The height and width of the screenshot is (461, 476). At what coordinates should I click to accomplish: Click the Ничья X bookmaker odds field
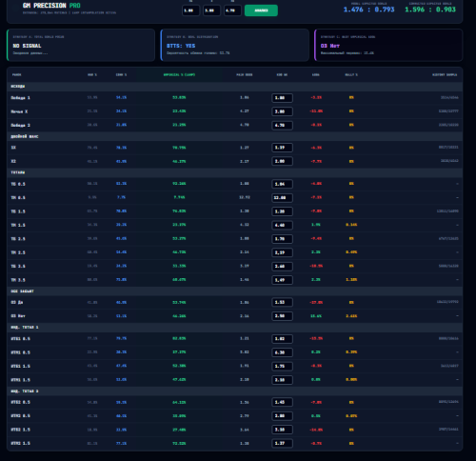click(282, 111)
